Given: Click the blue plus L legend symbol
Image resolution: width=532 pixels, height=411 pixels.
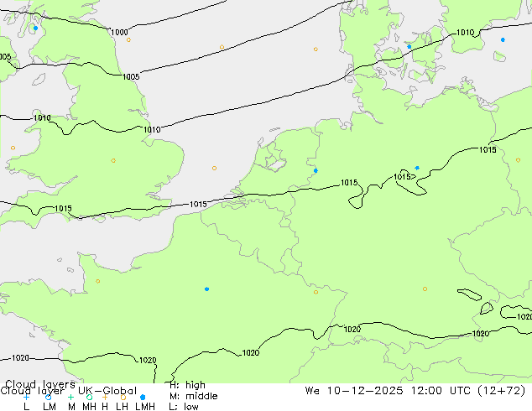Looking at the screenshot, I should click(x=26, y=397).
